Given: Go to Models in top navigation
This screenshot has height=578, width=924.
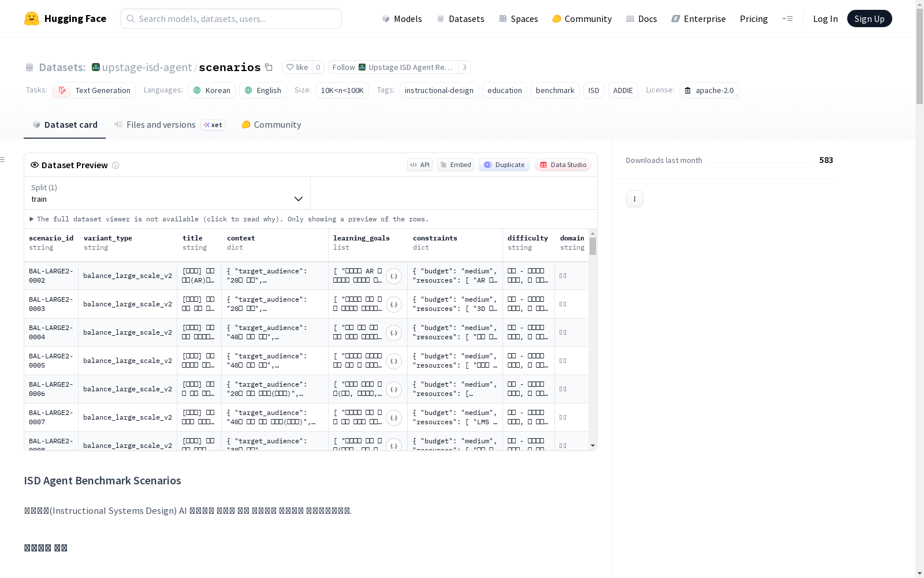Looking at the screenshot, I should [x=402, y=18].
